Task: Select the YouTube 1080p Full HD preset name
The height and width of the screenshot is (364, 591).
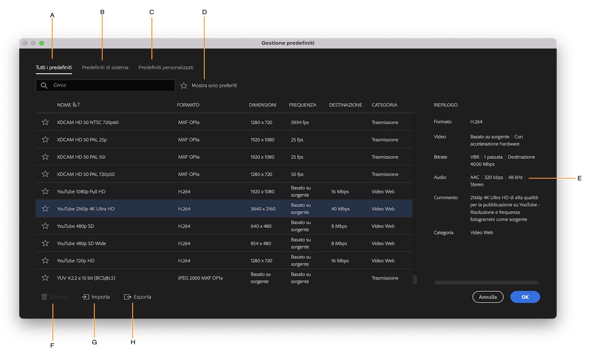Action: (81, 191)
